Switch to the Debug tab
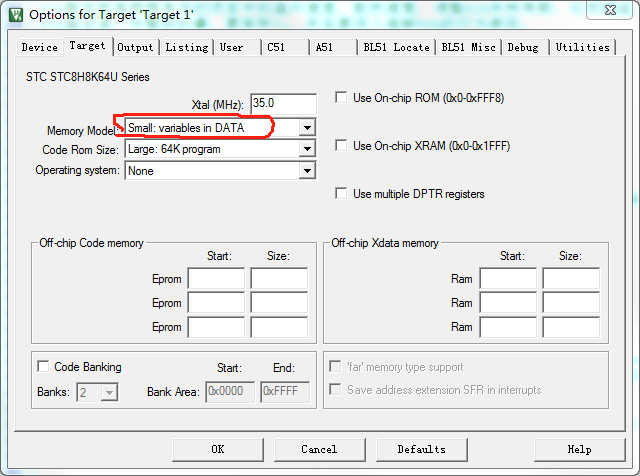This screenshot has width=640, height=476. [523, 47]
